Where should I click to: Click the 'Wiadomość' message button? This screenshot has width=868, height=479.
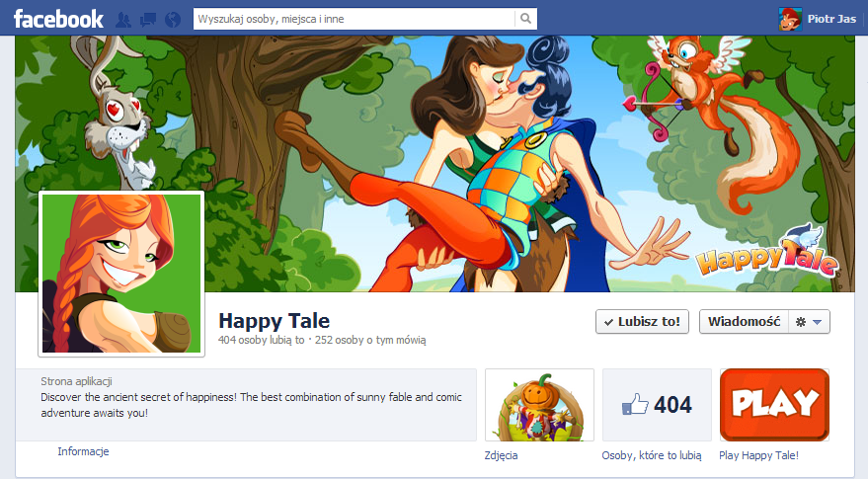(745, 322)
